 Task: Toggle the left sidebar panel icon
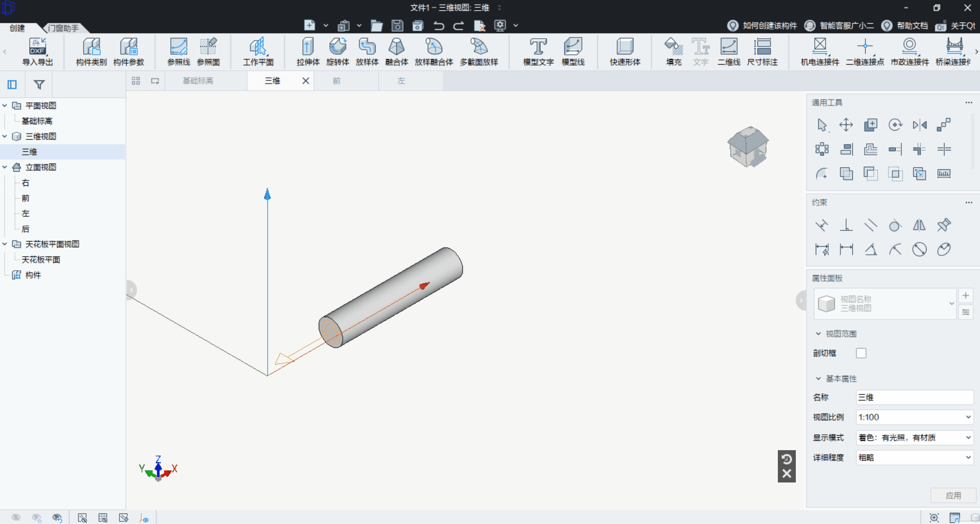click(12, 85)
